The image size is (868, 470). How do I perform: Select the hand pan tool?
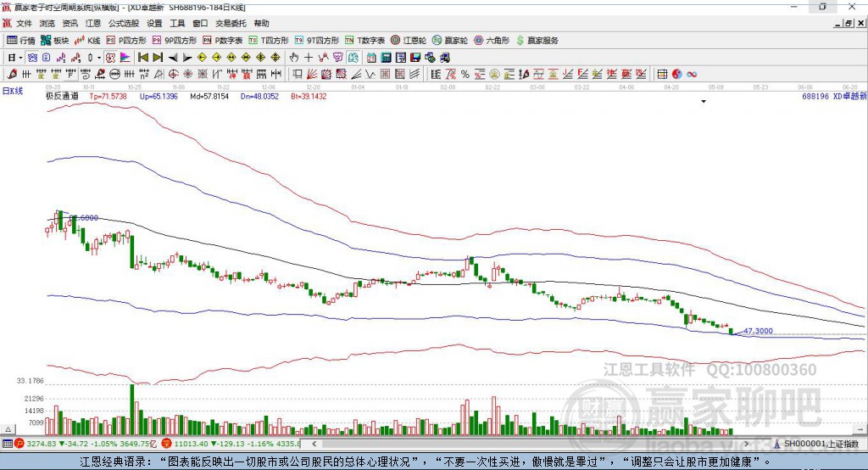point(294,58)
